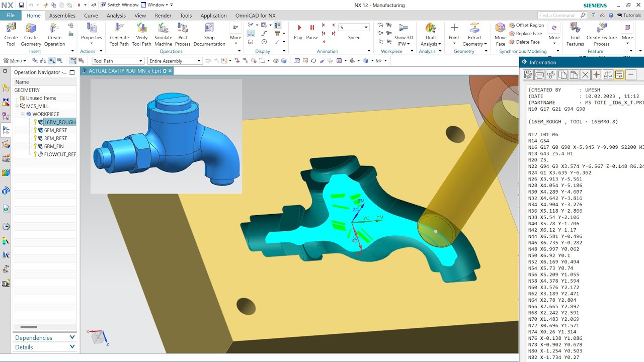
Task: Switch to the Analysis tab
Action: tap(116, 16)
